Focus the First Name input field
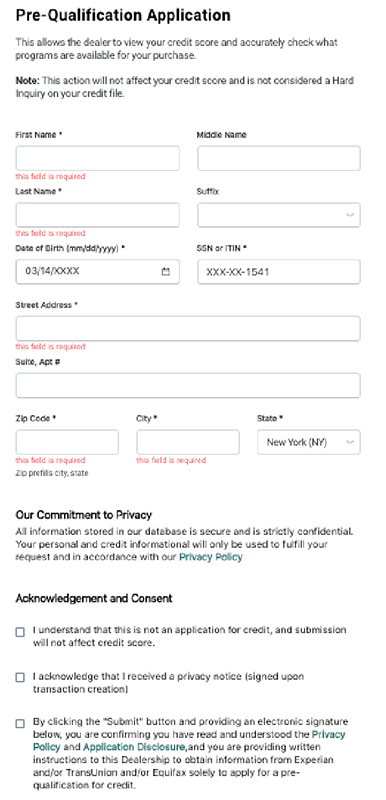The image size is (386, 800). (97, 158)
